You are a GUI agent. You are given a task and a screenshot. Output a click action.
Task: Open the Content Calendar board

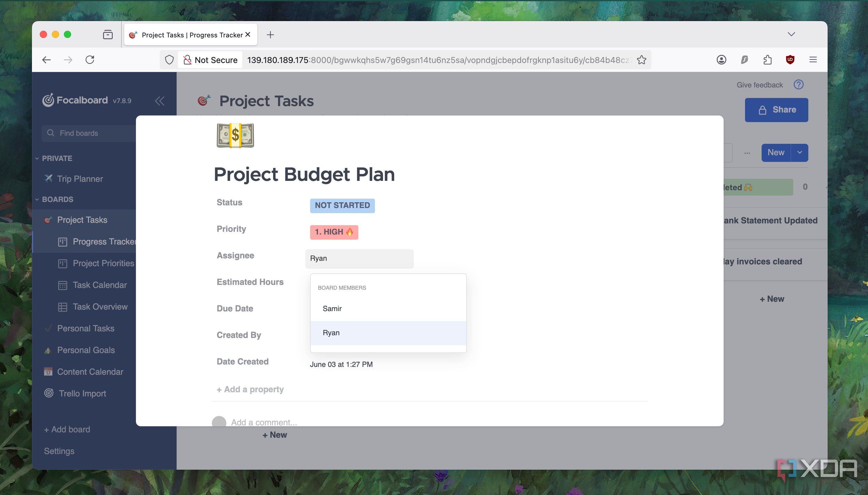click(x=83, y=372)
